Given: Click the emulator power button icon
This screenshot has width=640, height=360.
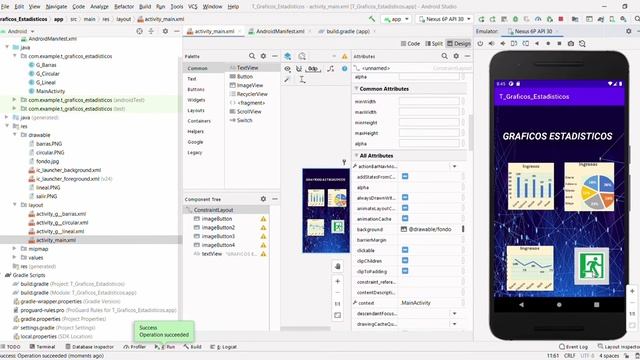Looking at the screenshot, I should pyautogui.click(x=480, y=43).
